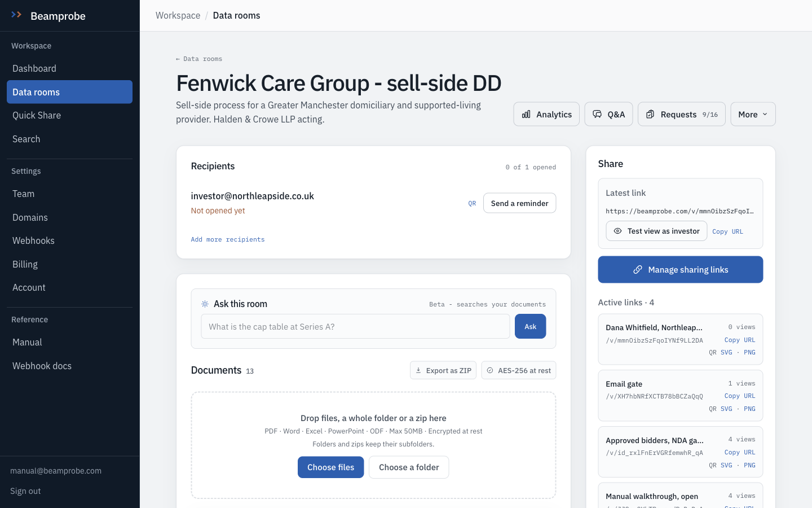Open QR link for investor@northleapside.co.uk

click(472, 203)
